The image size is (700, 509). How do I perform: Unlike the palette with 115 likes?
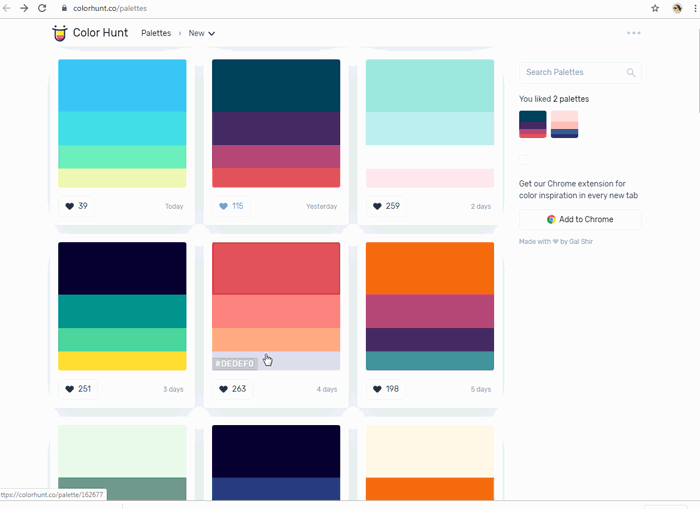pos(230,206)
